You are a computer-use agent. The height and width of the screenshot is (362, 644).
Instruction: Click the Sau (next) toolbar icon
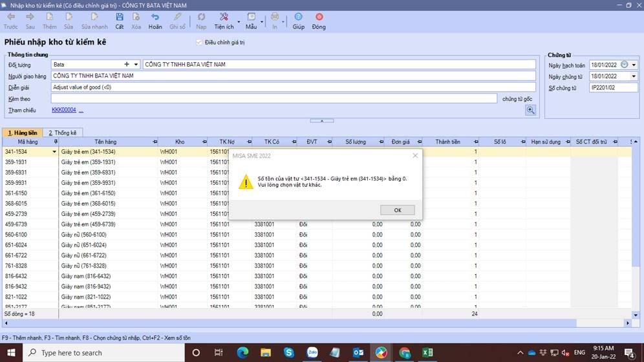click(30, 17)
